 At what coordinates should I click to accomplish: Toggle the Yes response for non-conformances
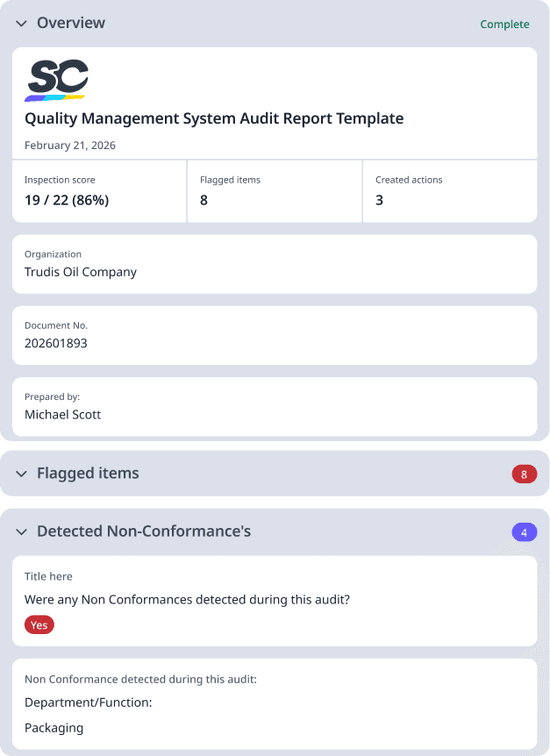[x=39, y=624]
